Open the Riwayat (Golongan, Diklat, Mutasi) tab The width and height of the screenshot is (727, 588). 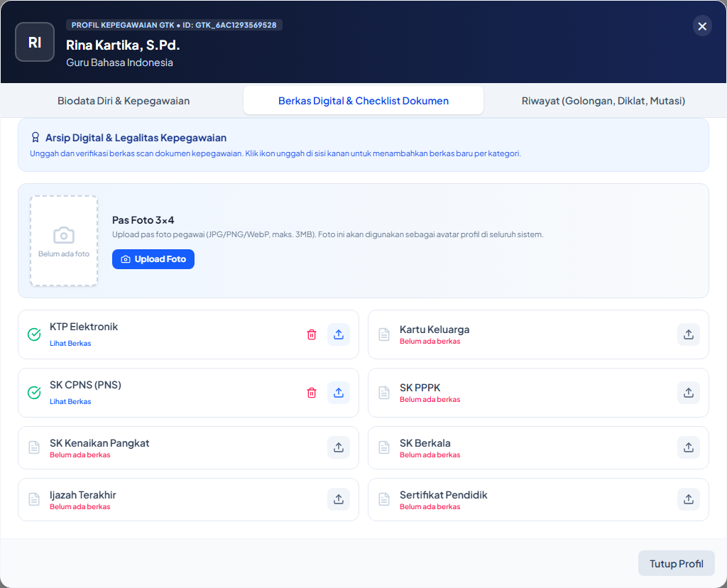coord(603,101)
